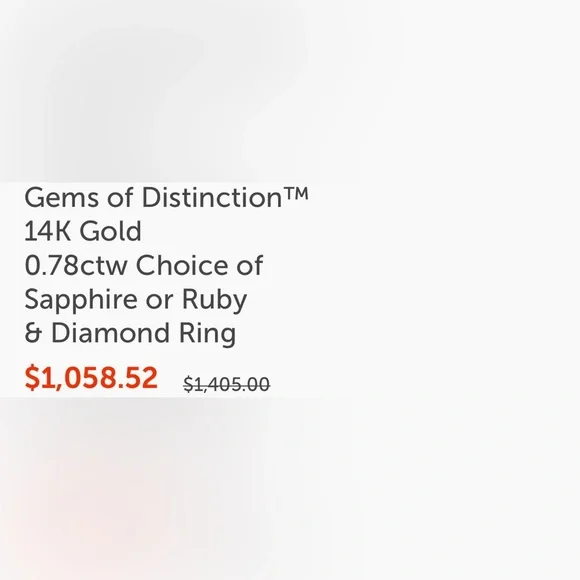Screen dimensions: 580x580
Task: Click the word Ring
Action: (x=208, y=334)
